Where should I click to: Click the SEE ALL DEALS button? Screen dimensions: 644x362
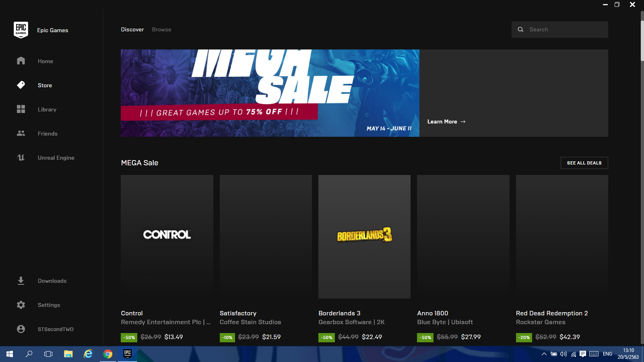584,163
